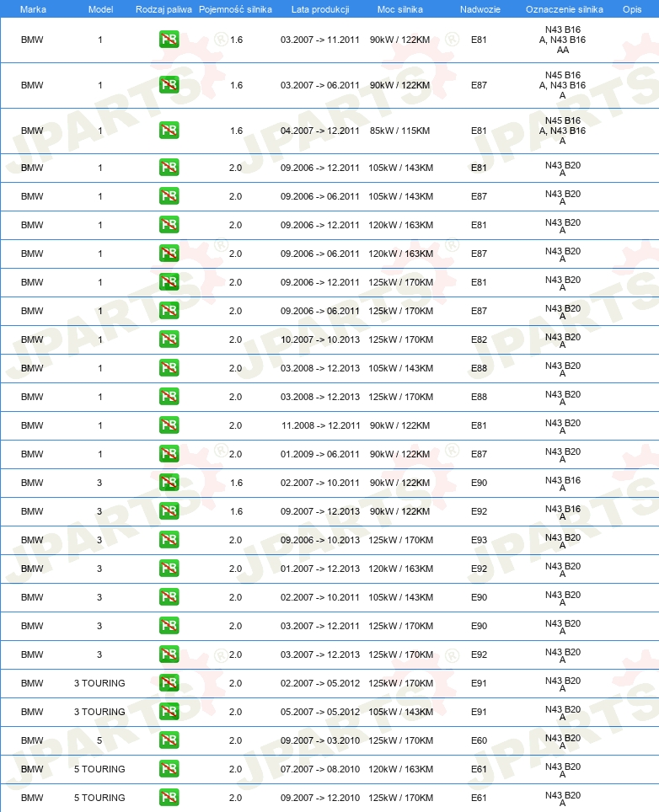The height and width of the screenshot is (812, 659).
Task: Click the Nadwozie column header
Action: pyautogui.click(x=480, y=9)
